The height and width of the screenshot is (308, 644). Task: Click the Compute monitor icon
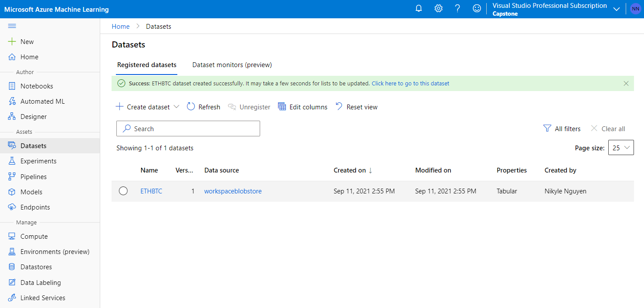click(x=12, y=237)
